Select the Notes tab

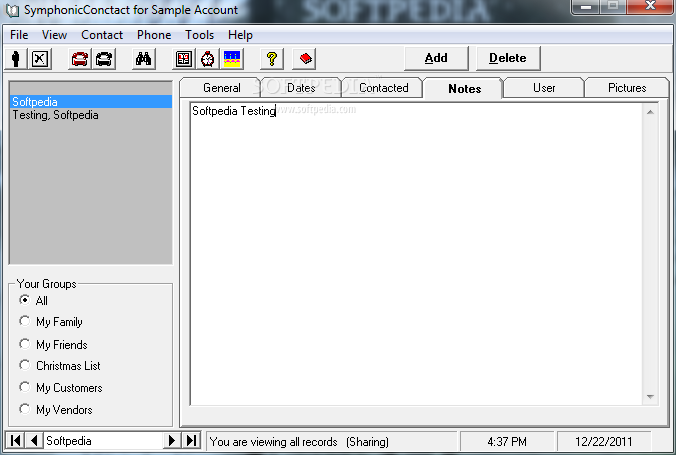click(x=464, y=88)
